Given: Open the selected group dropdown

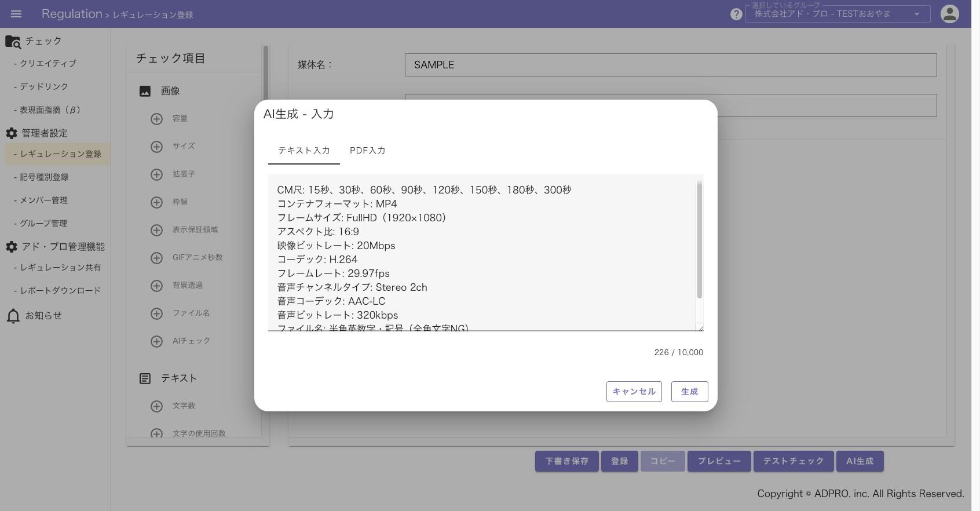Looking at the screenshot, I should click(838, 14).
